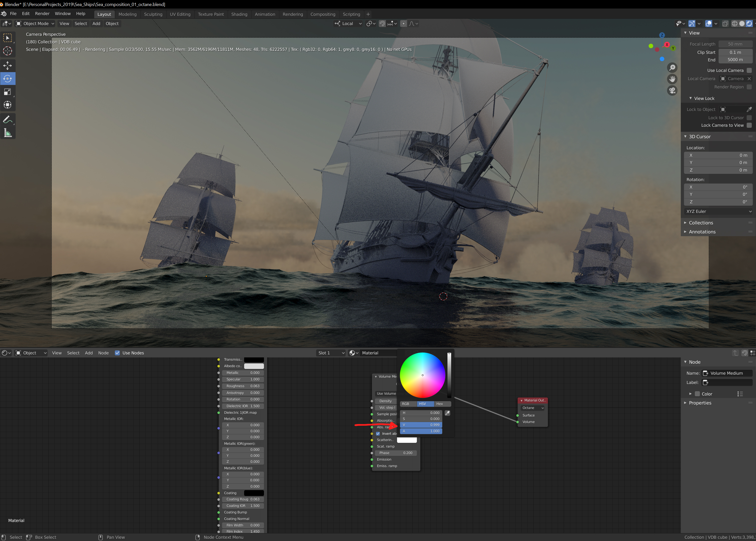Click the zoom magnifier viewport icon
The width and height of the screenshot is (756, 541).
(x=672, y=68)
